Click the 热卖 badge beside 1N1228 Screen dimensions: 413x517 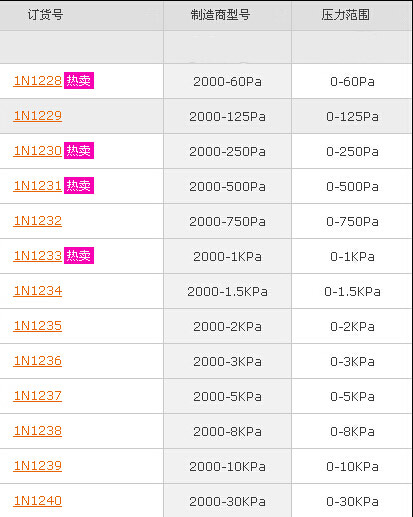click(x=79, y=80)
